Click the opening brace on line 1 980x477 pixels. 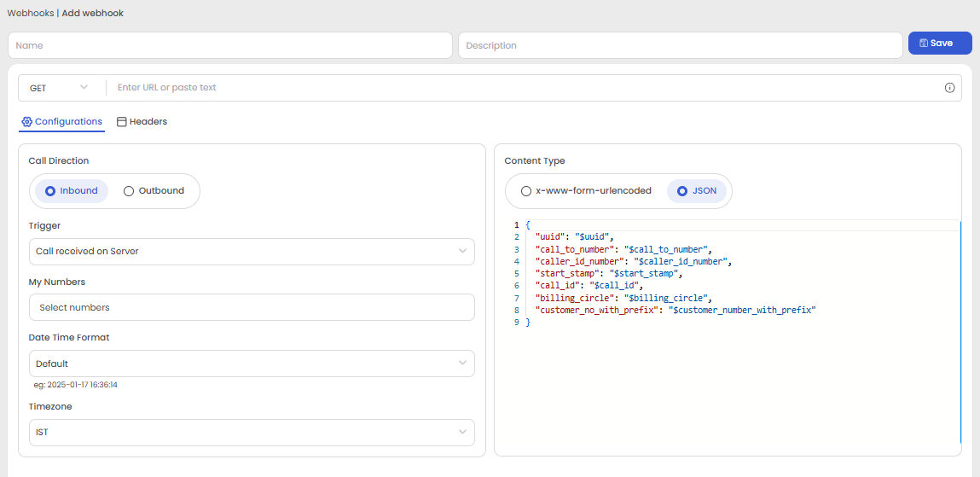coord(527,224)
